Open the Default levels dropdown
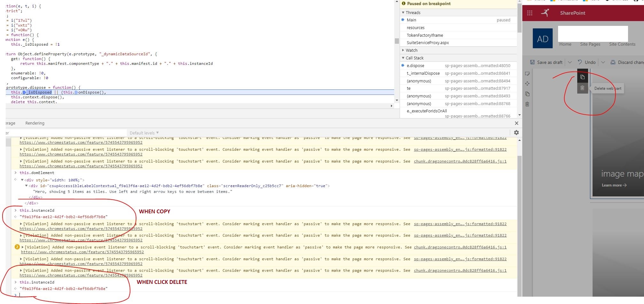Screen dimensions: 644x304 click(143, 133)
